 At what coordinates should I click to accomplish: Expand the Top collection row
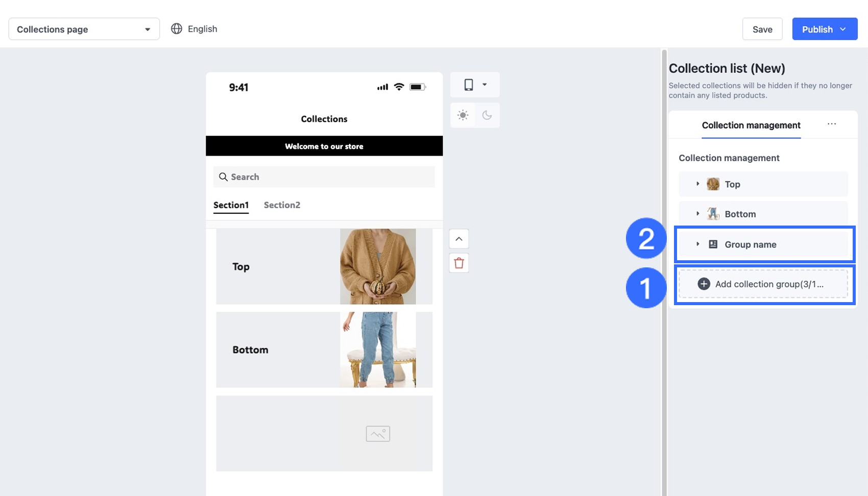click(x=697, y=184)
